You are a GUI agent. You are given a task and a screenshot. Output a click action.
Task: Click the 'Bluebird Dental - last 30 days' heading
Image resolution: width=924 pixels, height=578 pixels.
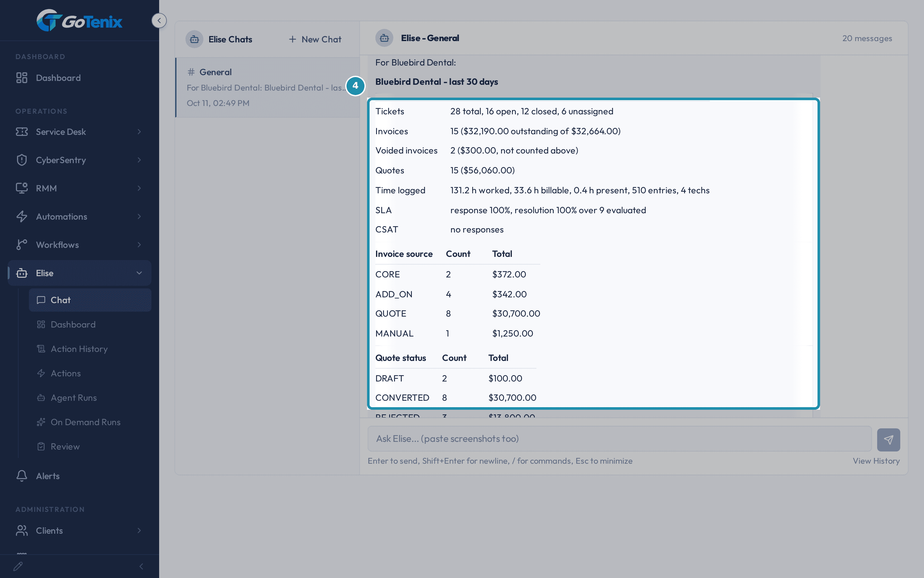point(436,82)
